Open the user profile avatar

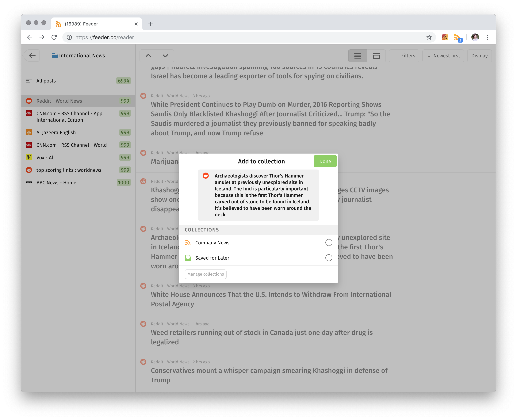(x=475, y=37)
